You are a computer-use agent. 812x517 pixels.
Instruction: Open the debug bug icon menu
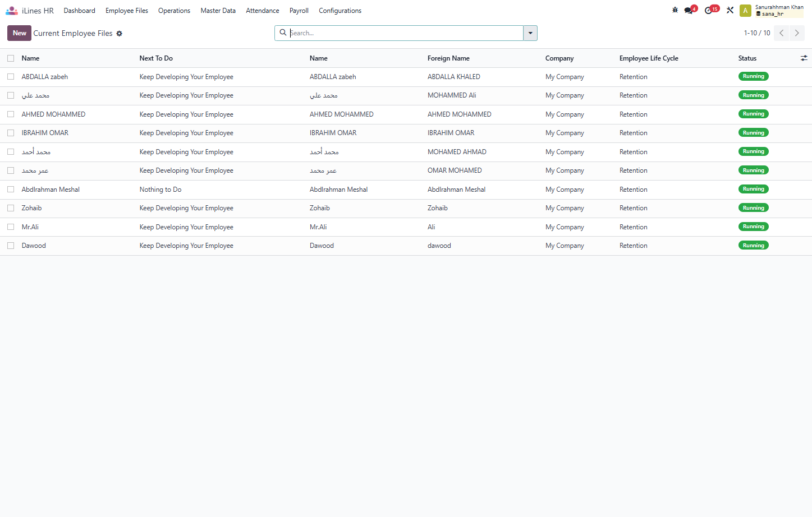pyautogui.click(x=675, y=10)
